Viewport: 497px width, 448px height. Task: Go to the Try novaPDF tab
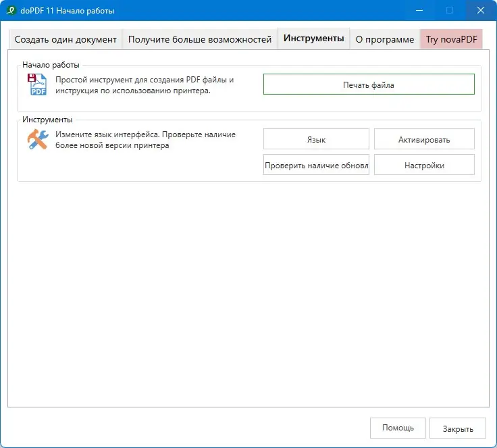click(451, 39)
